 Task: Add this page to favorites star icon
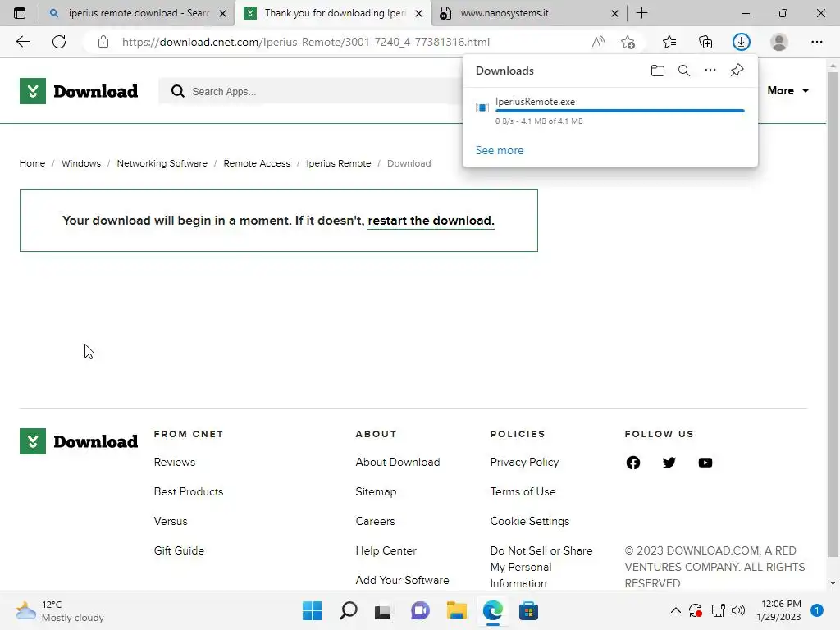[628, 42]
